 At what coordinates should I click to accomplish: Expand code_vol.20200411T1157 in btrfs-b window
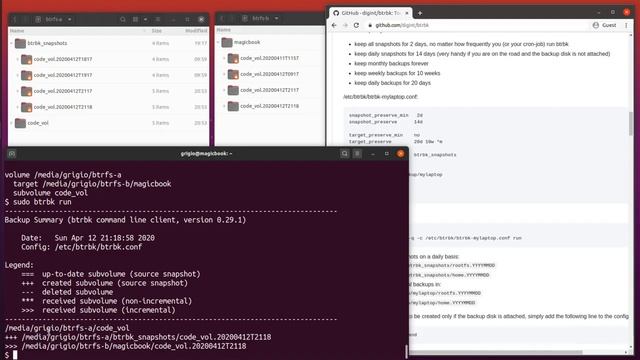point(224,58)
